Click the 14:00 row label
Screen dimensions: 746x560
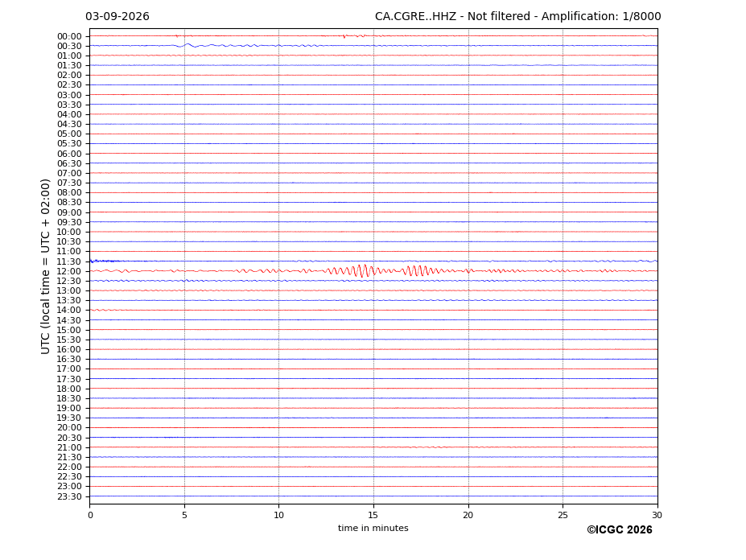(69, 311)
